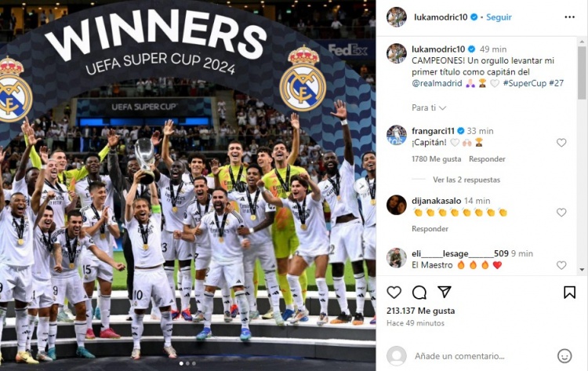This screenshot has height=371, width=588.
Task: Expand 'Ver las 2 respuestas' replies
Action: click(466, 180)
